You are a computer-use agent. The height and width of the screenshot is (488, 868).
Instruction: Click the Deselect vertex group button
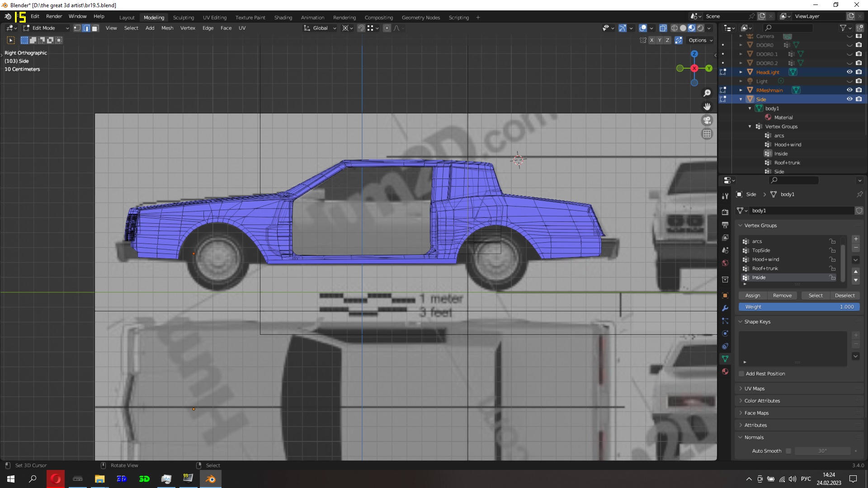tap(844, 296)
